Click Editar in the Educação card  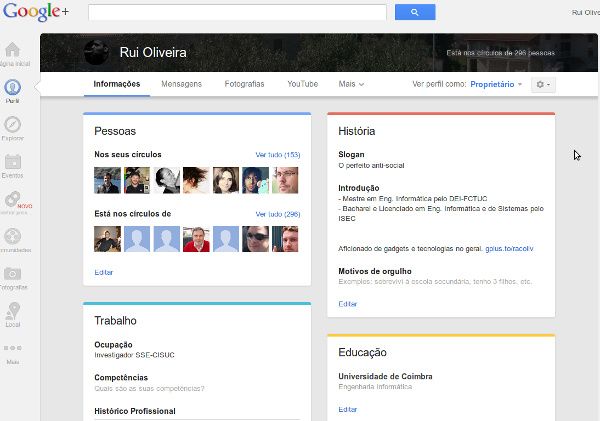pyautogui.click(x=347, y=409)
